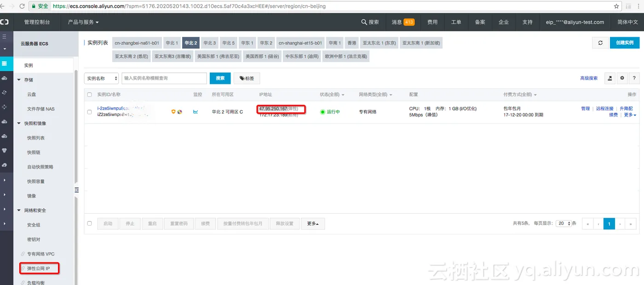
Task: Click the 续费 link in the instance row
Action: coord(613,115)
